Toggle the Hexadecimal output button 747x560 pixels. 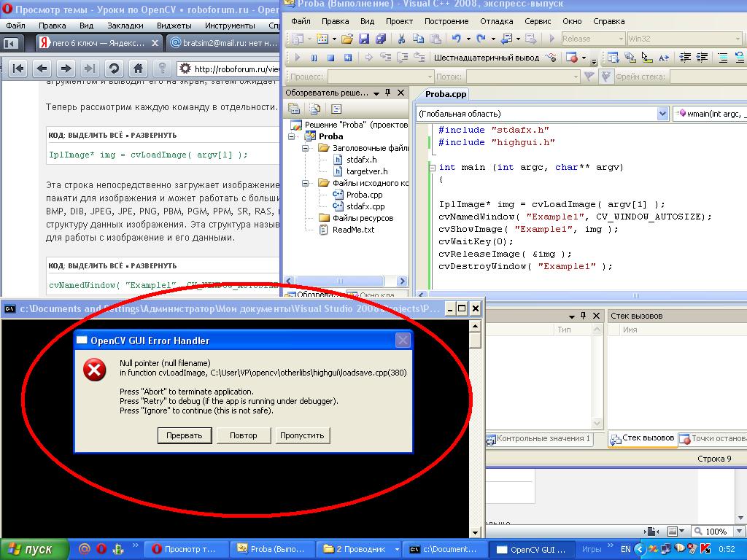point(487,58)
